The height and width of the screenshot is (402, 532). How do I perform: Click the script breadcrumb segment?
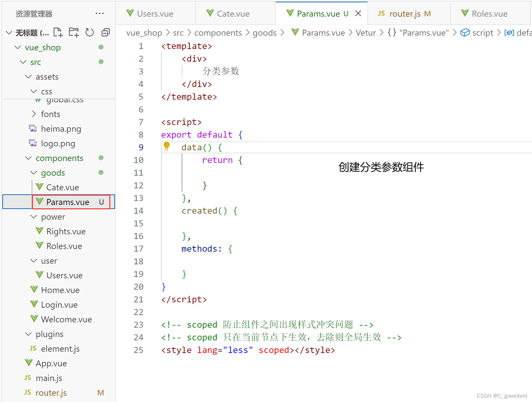[477, 33]
